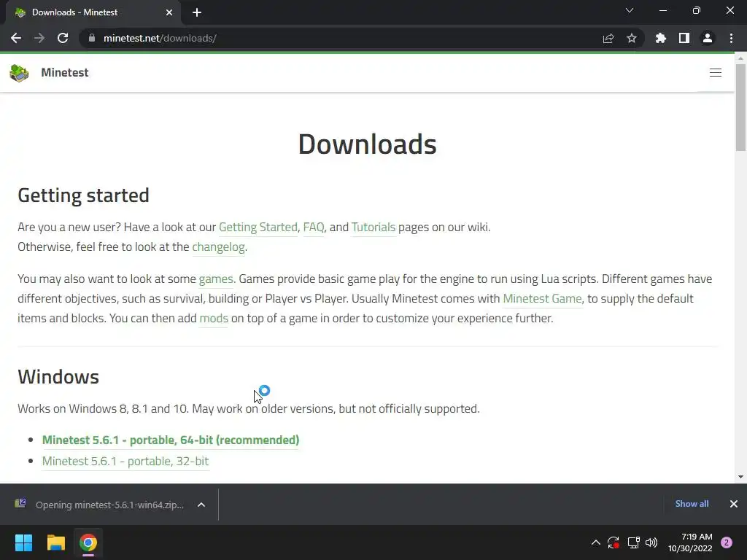Click the address bar URL
747x560 pixels.
(x=160, y=38)
